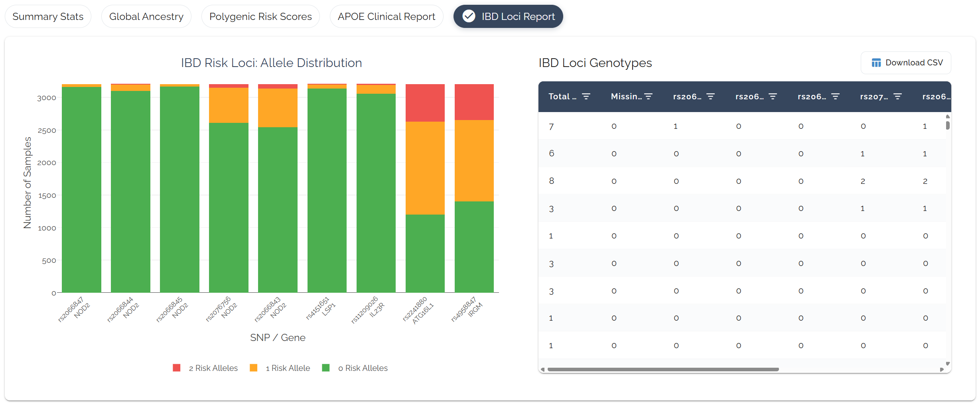Viewport: 980px width, 406px height.
Task: Click the checkmark icon in IBD Loci Report
Action: point(469,16)
